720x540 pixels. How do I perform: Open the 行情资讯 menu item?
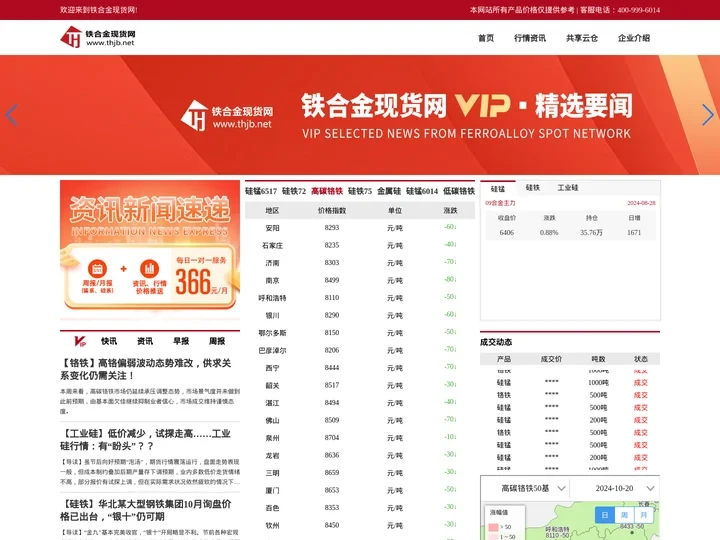[530, 38]
